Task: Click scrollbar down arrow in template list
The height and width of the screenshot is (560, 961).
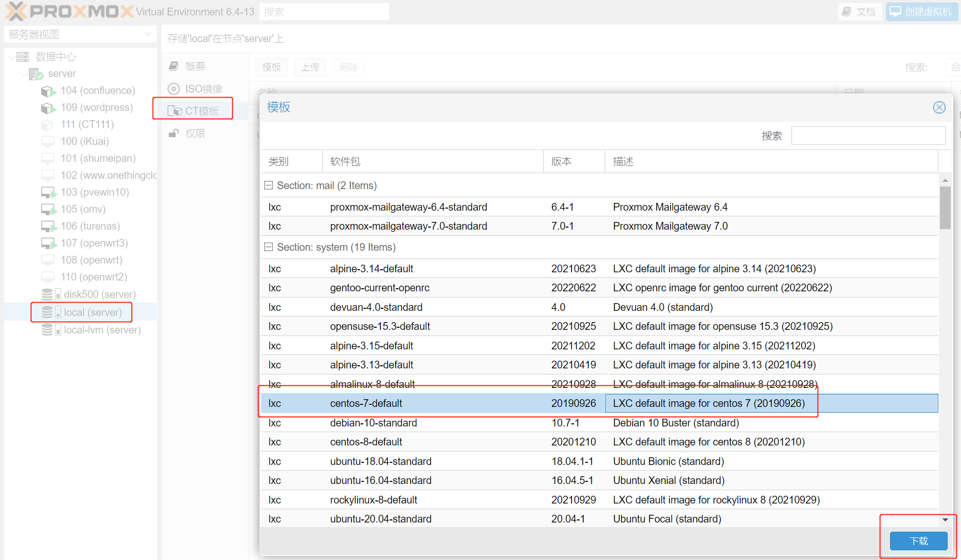Action: pos(945,520)
